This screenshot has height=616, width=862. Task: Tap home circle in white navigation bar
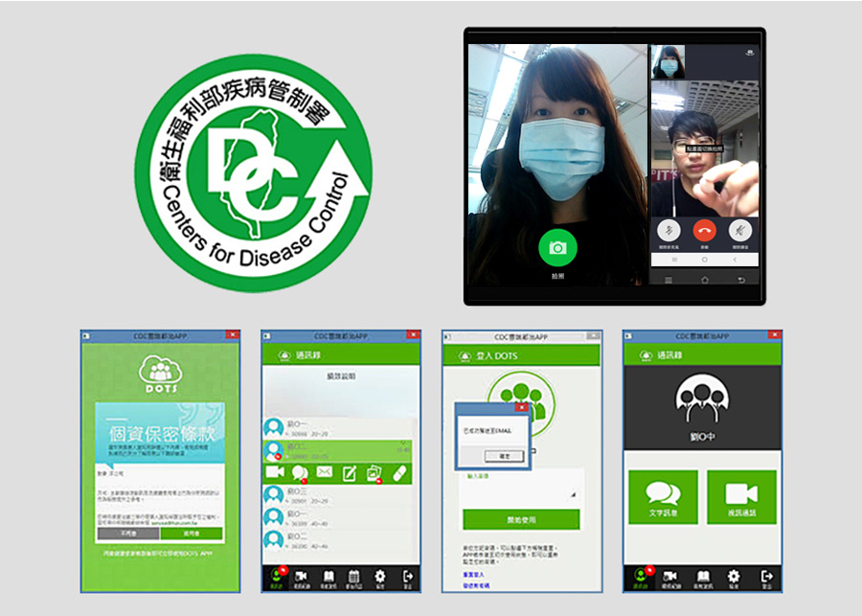(704, 259)
